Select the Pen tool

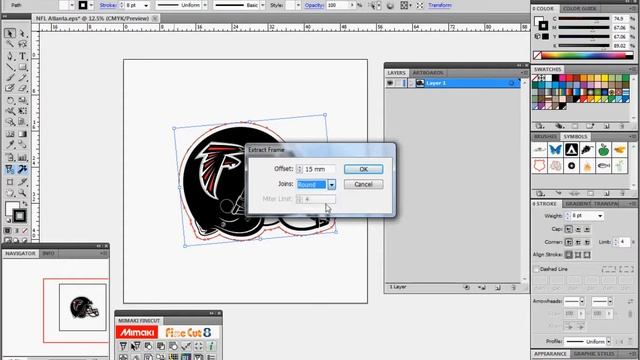(x=10, y=56)
